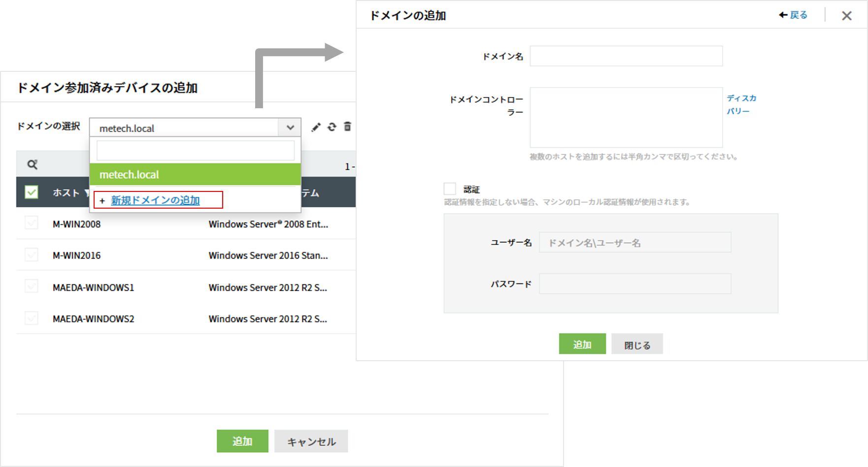Click the パスワード input field
This screenshot has height=467, width=868.
tap(635, 284)
